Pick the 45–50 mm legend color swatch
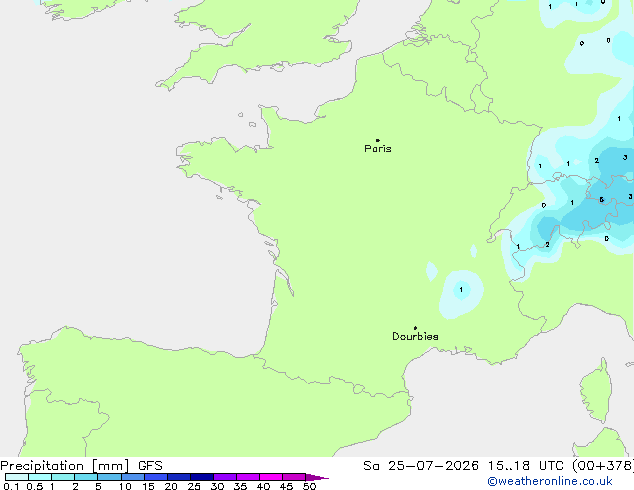 tap(294, 477)
